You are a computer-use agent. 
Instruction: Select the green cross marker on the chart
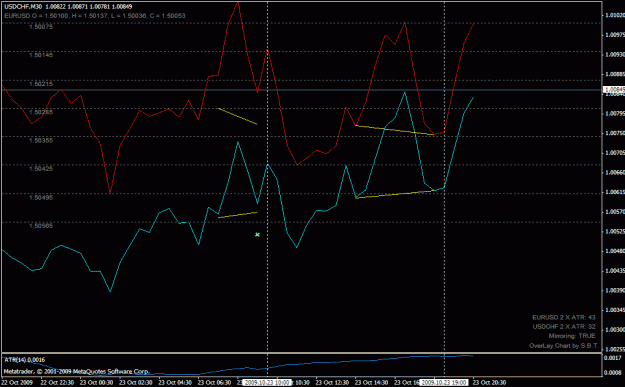(x=257, y=235)
